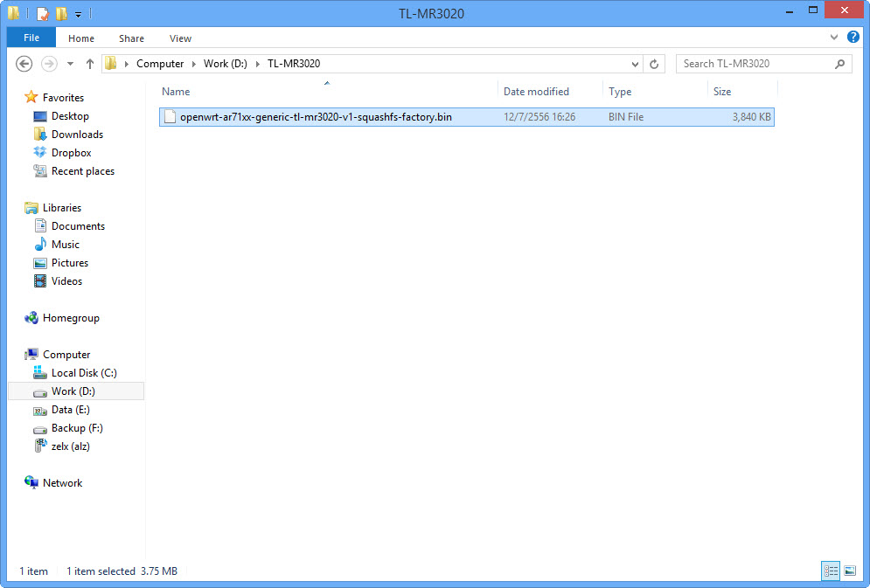Viewport: 870px width, 588px height.
Task: Open the View ribbon tab
Action: tap(180, 38)
